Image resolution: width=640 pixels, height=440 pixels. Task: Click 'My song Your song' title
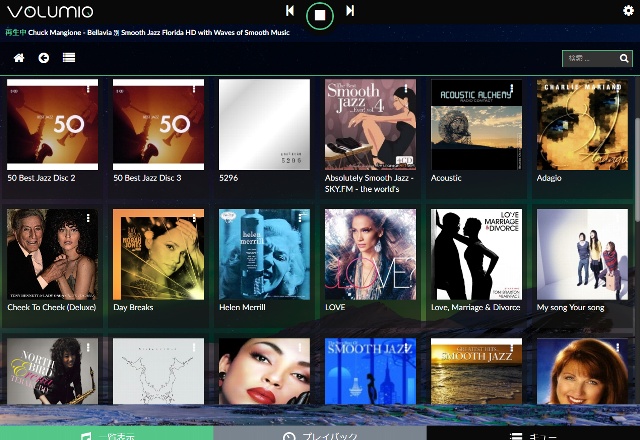coord(571,307)
